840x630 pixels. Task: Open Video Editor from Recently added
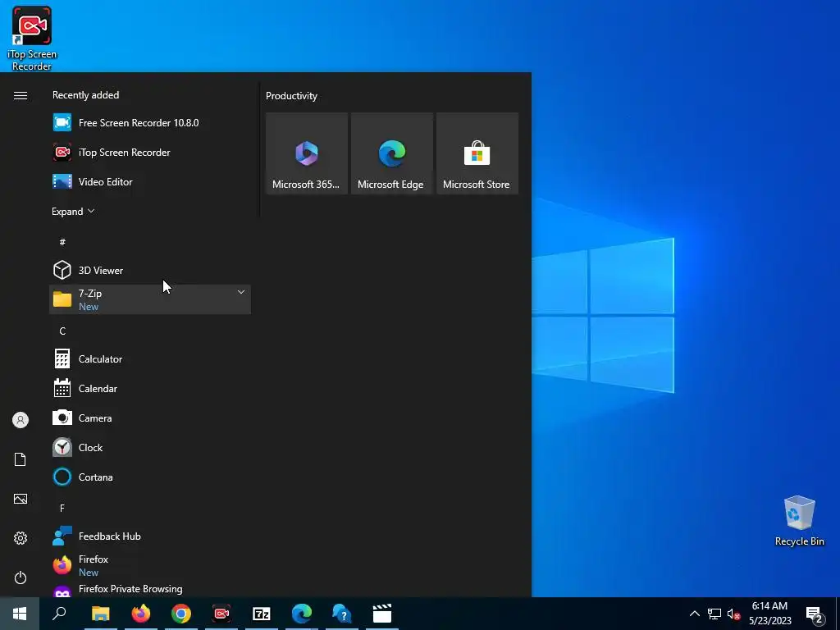150,181
